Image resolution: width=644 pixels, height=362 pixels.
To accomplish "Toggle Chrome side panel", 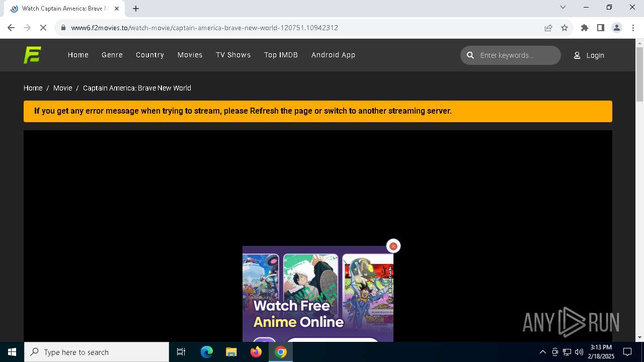I will [601, 28].
